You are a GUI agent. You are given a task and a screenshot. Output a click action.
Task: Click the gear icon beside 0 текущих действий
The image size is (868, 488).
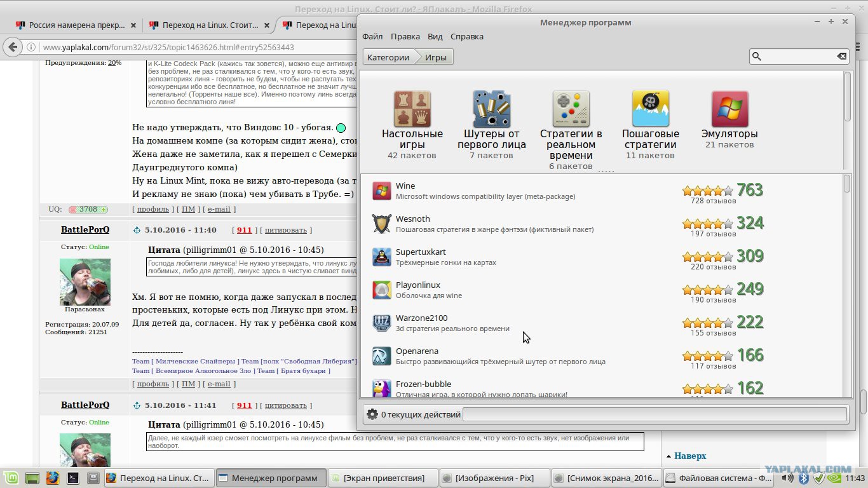(372, 414)
